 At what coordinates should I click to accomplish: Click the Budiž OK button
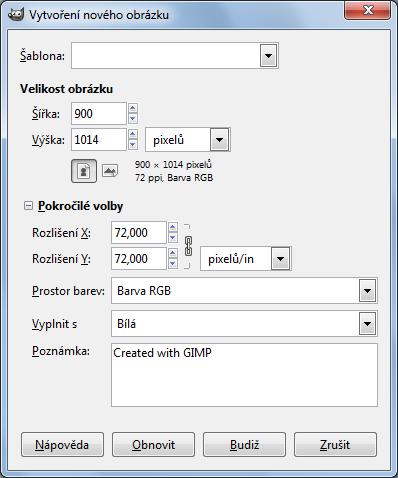pyautogui.click(x=244, y=445)
